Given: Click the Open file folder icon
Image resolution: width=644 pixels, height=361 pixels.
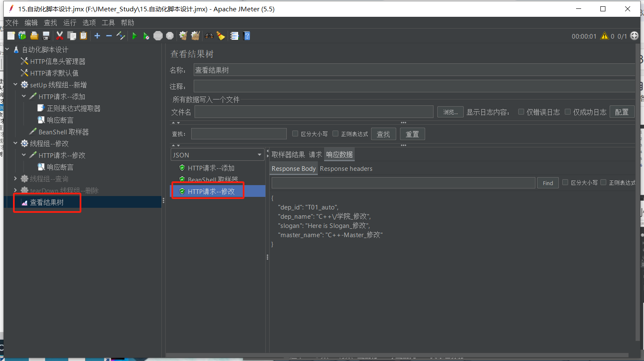Looking at the screenshot, I should point(34,36).
